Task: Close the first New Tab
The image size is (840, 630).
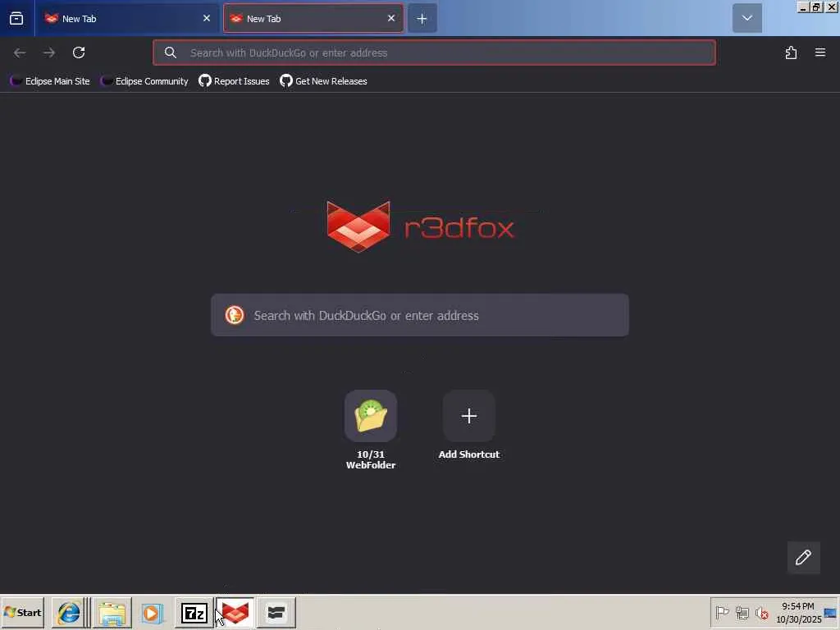Action: tap(206, 18)
